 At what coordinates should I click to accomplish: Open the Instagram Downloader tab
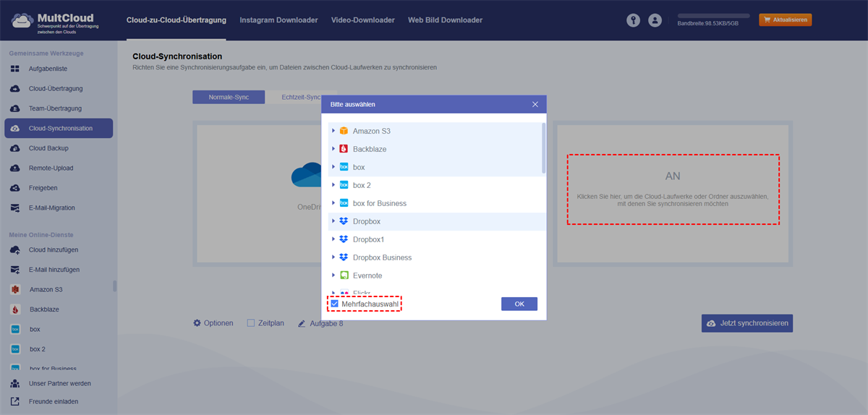(x=278, y=20)
